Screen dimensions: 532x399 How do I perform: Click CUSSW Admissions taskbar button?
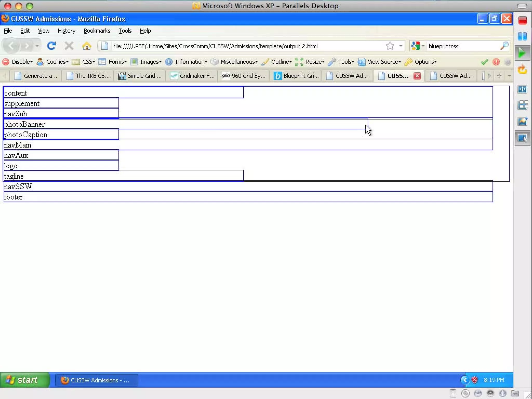coord(96,380)
